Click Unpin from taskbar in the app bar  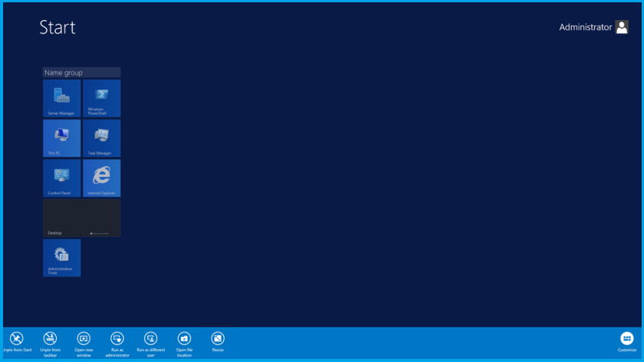point(50,344)
